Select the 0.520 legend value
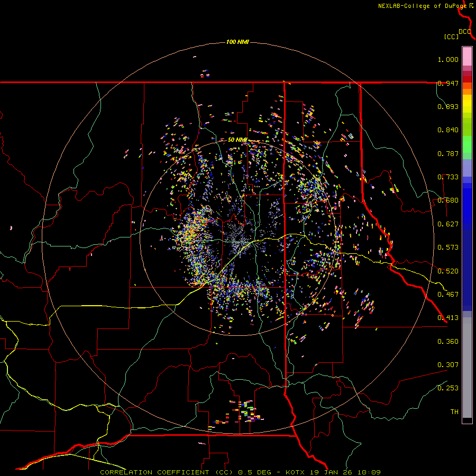The width and height of the screenshot is (476, 476). point(448,271)
